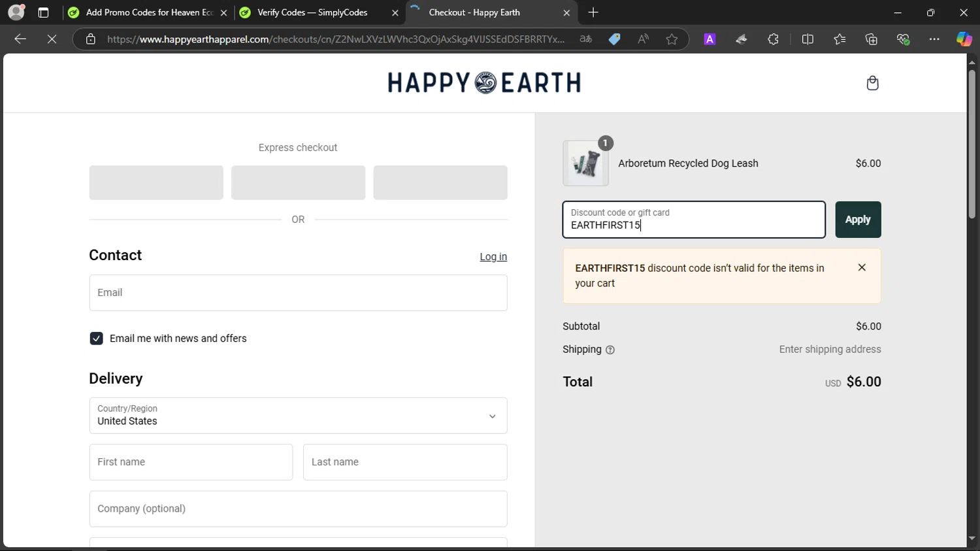Select the Total $6.00 amount

[x=864, y=382]
